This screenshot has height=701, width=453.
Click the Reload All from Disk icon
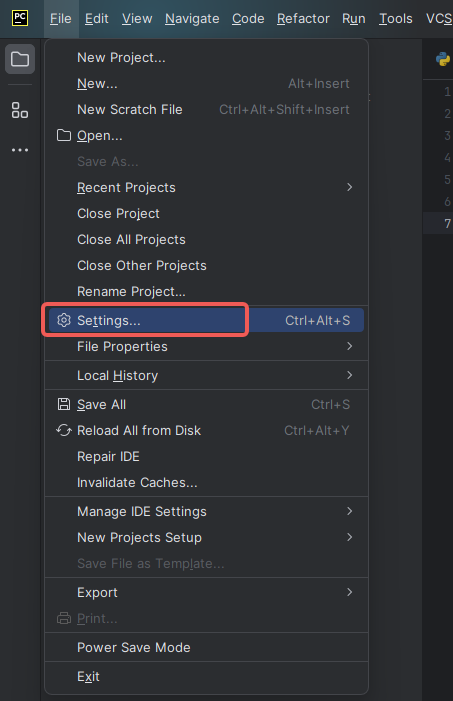pyautogui.click(x=64, y=430)
